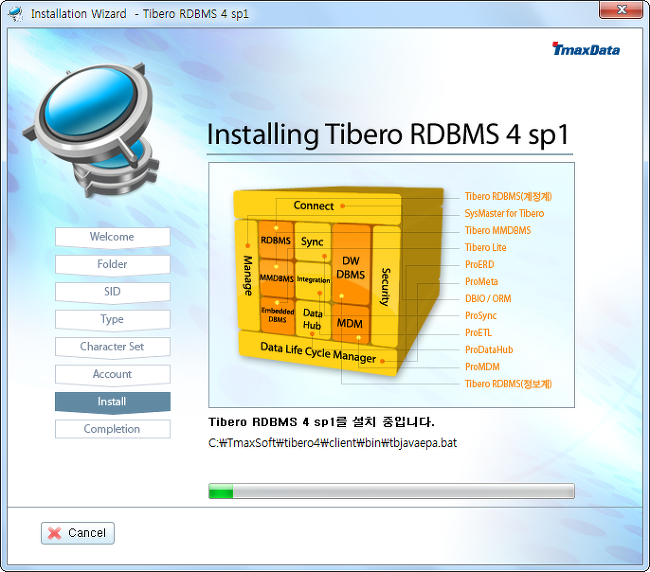Click the 'ProSync' label
The height and width of the screenshot is (572, 650).
tap(481, 315)
